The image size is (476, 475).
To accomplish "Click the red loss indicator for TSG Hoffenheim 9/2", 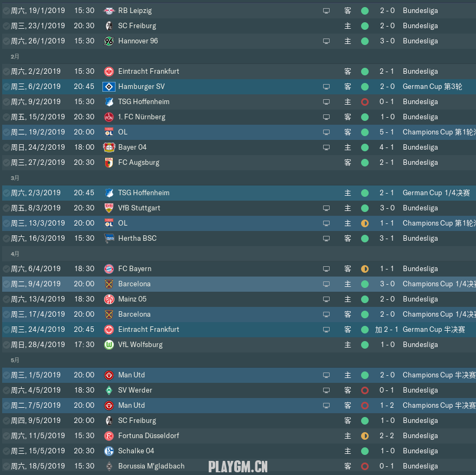I will pos(365,102).
